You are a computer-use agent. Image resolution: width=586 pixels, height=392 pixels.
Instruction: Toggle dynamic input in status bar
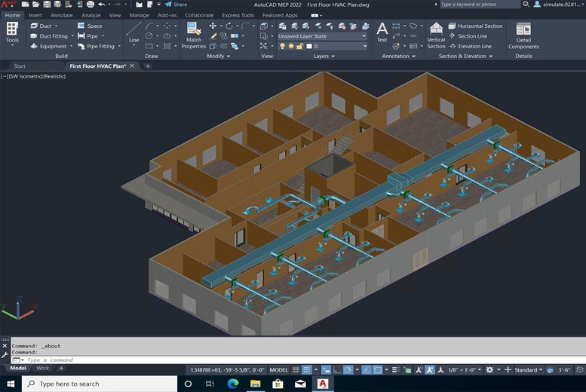(326, 370)
